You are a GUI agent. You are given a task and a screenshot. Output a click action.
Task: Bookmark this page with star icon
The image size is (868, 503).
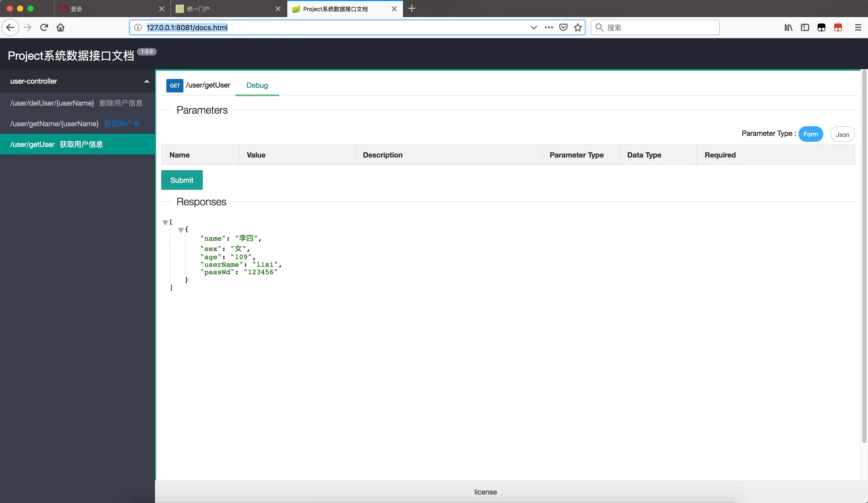click(578, 28)
